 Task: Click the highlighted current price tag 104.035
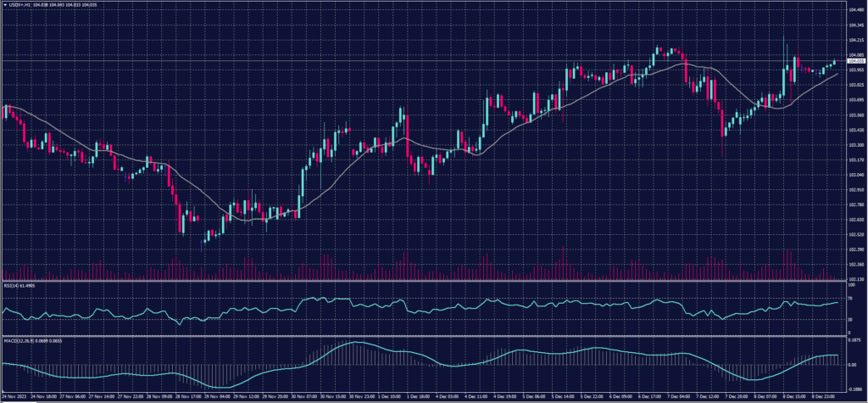(854, 61)
